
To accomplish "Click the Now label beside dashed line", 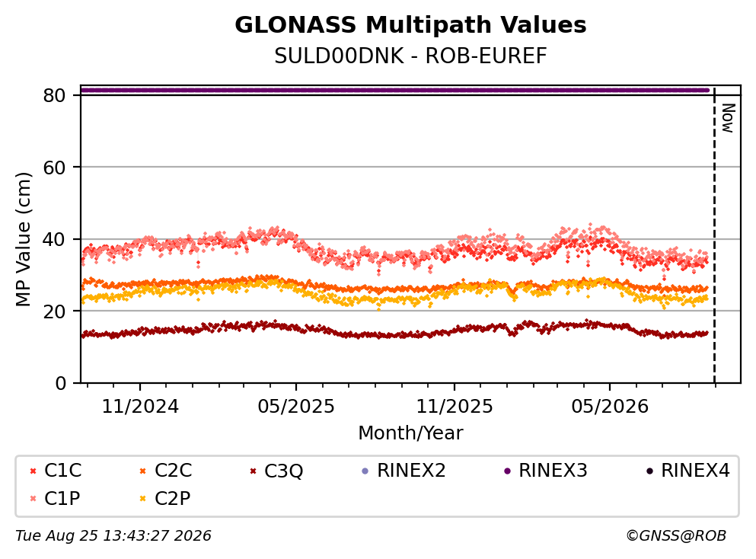I will [728, 118].
